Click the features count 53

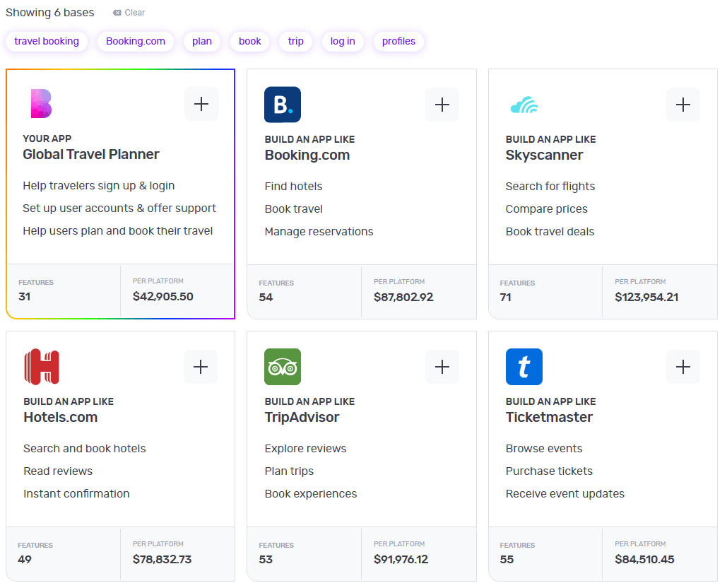coord(266,560)
